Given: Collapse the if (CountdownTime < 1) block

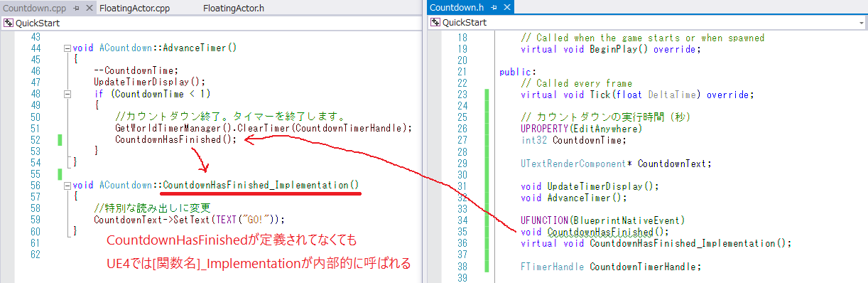Looking at the screenshot, I should coord(67,94).
